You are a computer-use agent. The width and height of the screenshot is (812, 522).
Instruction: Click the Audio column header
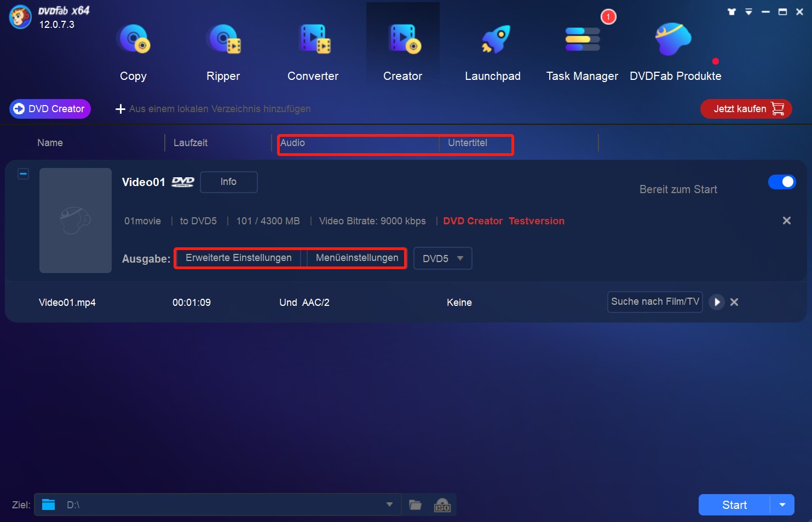292,143
